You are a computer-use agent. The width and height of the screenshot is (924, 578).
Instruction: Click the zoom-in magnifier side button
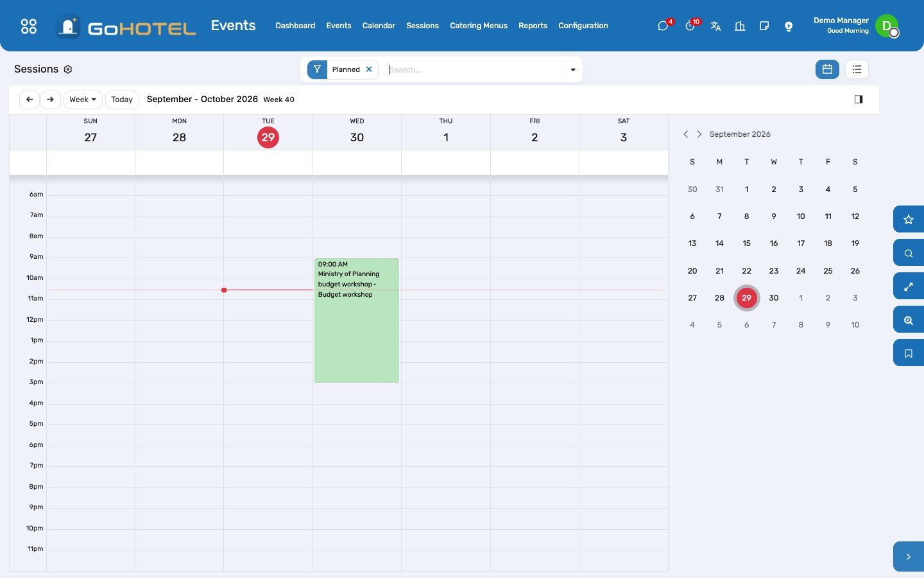click(909, 320)
